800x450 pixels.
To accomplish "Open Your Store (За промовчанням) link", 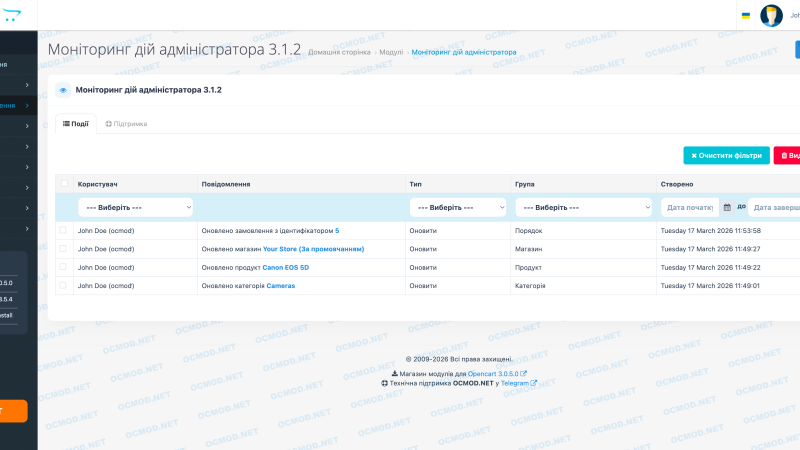I will (x=313, y=249).
